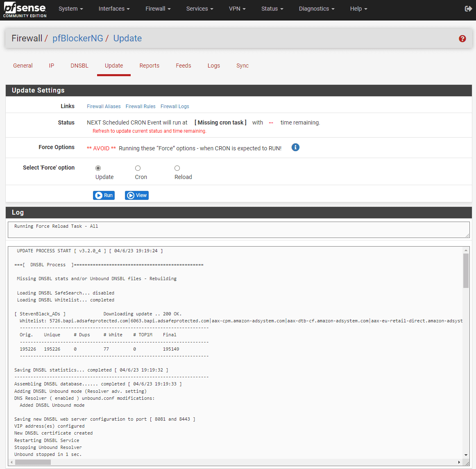This screenshot has width=476, height=469.
Task: Click the blue info icon beside Force Options
Action: point(295,147)
